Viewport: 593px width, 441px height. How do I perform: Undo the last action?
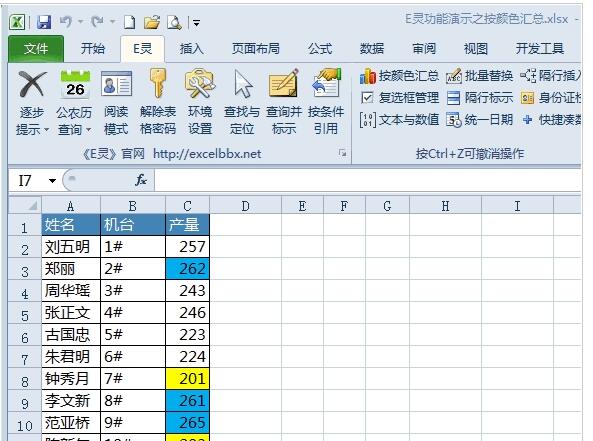[x=66, y=22]
